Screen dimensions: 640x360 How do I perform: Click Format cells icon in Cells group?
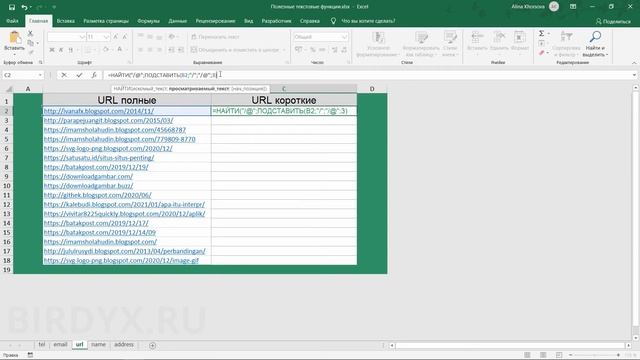point(520,37)
